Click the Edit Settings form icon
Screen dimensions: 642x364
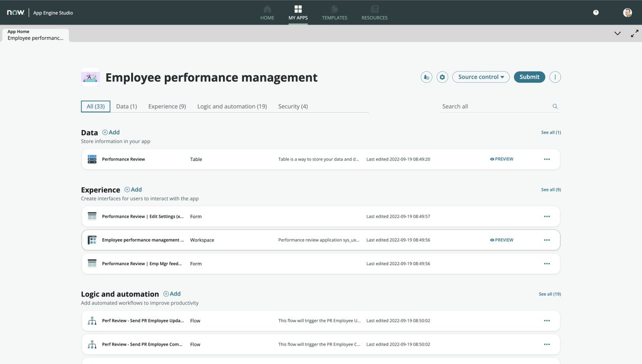[92, 216]
